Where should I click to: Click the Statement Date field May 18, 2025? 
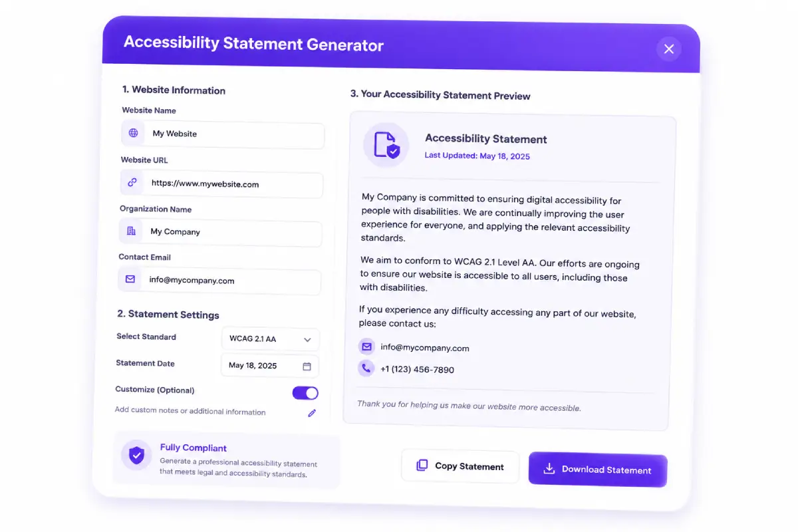click(269, 366)
